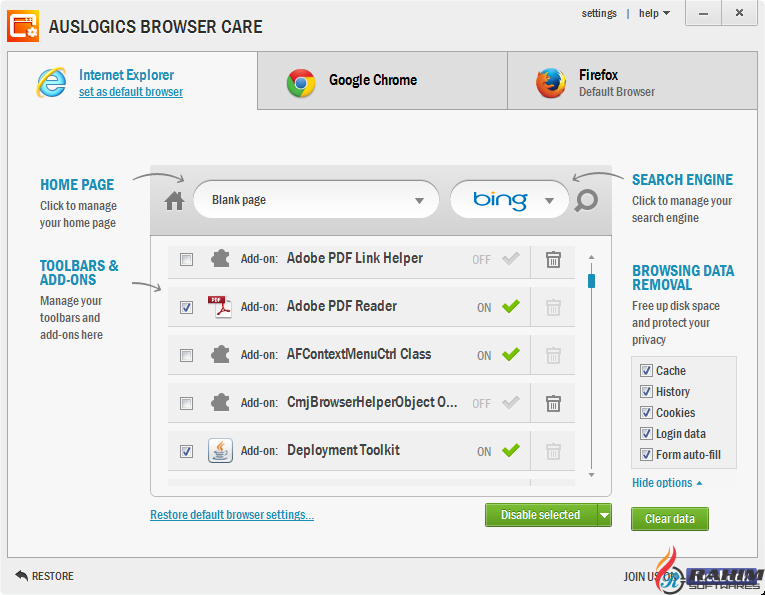Uncheck the Deployment Toolkit checkbox

click(186, 452)
